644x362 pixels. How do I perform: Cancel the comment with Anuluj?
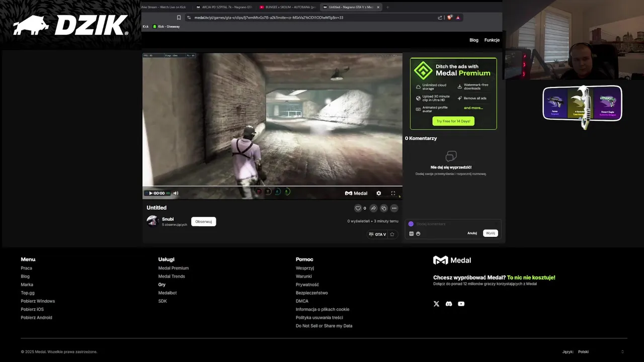coord(472,233)
